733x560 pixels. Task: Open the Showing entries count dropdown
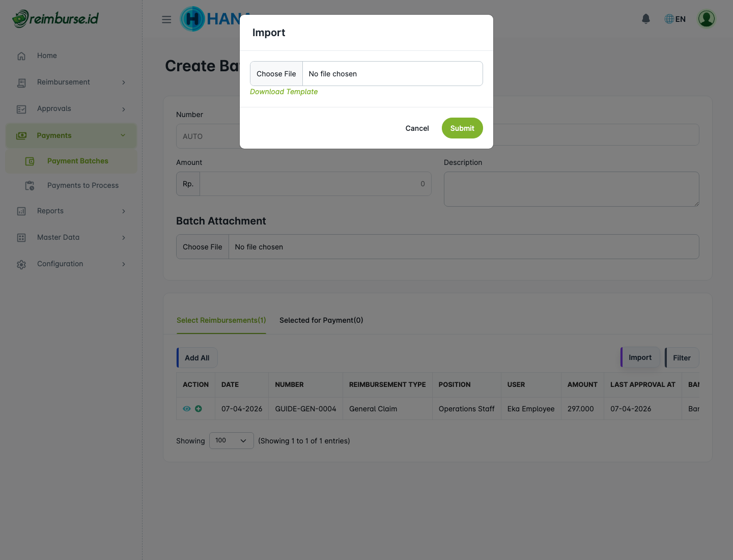pos(231,440)
